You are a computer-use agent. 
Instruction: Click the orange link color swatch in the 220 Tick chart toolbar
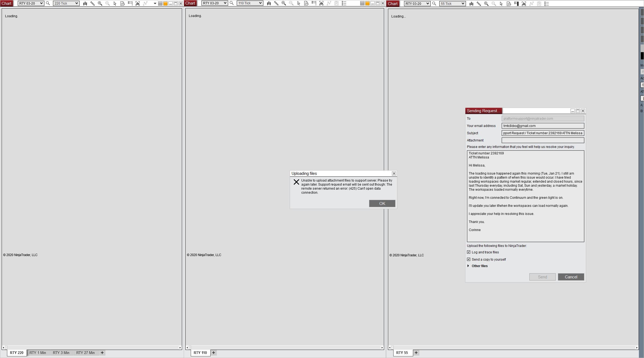[x=165, y=3]
